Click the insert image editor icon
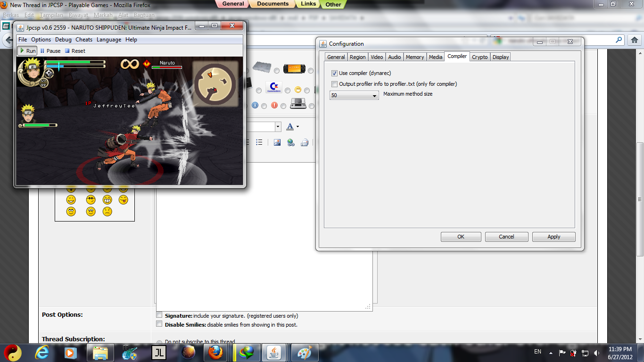The image size is (644, 362). pos(277,142)
